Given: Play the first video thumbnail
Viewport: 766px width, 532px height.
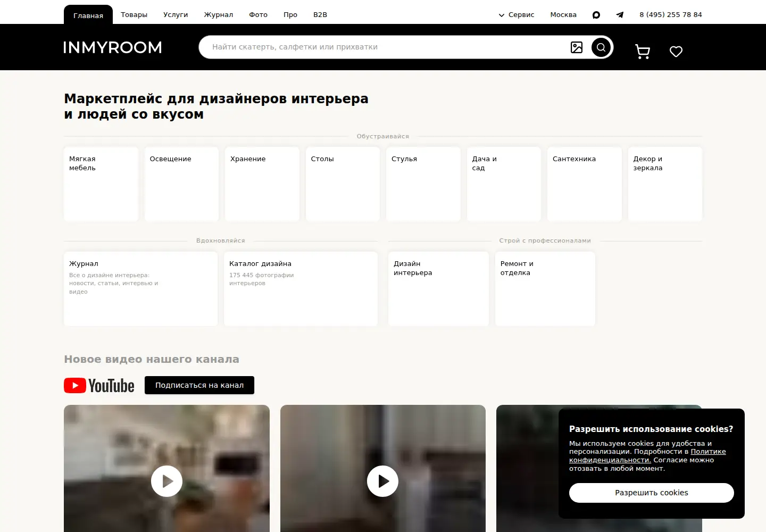Looking at the screenshot, I should [166, 481].
